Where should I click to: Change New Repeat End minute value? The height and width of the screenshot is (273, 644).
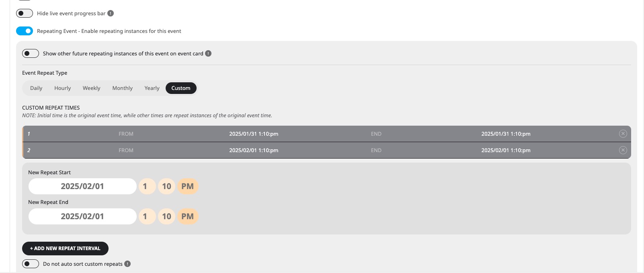(166, 216)
